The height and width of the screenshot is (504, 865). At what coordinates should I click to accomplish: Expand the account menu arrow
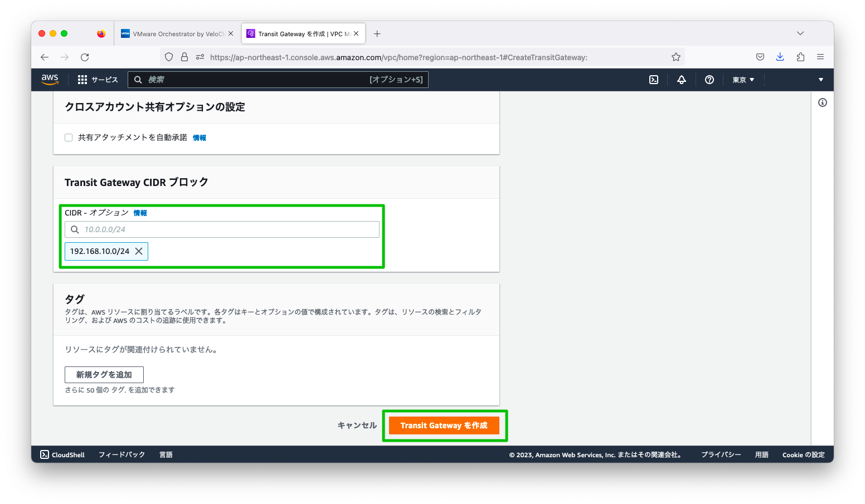[x=820, y=80]
